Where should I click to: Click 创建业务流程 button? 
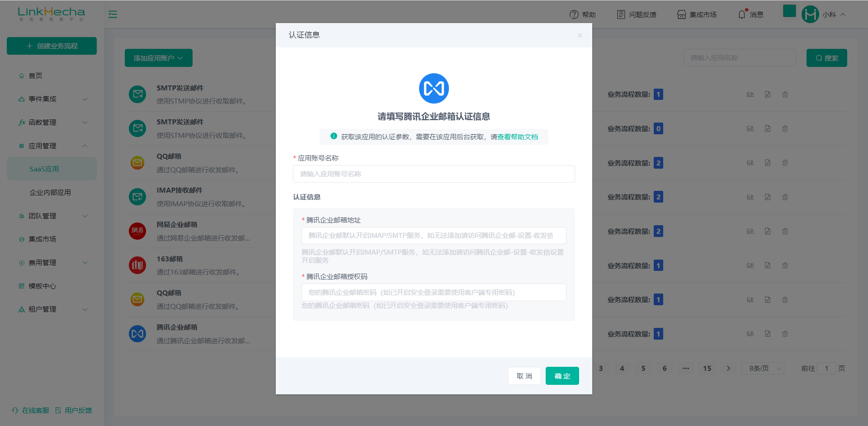(x=52, y=46)
